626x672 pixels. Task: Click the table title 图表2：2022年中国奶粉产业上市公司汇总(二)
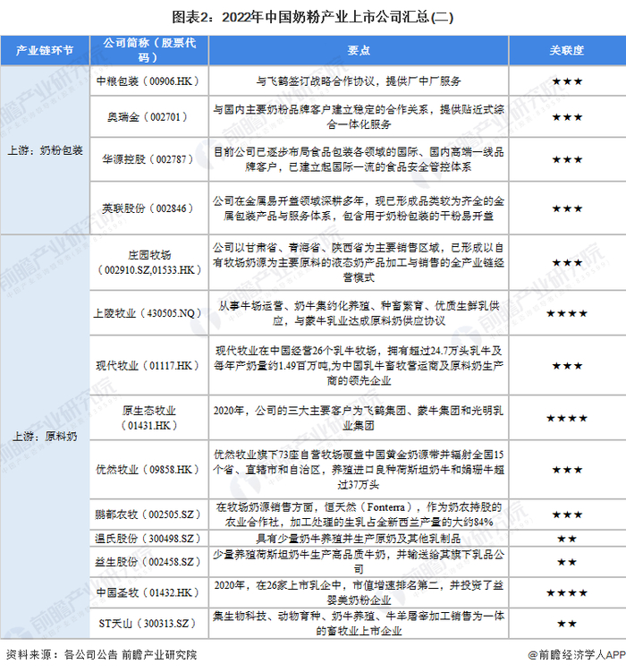click(x=313, y=17)
